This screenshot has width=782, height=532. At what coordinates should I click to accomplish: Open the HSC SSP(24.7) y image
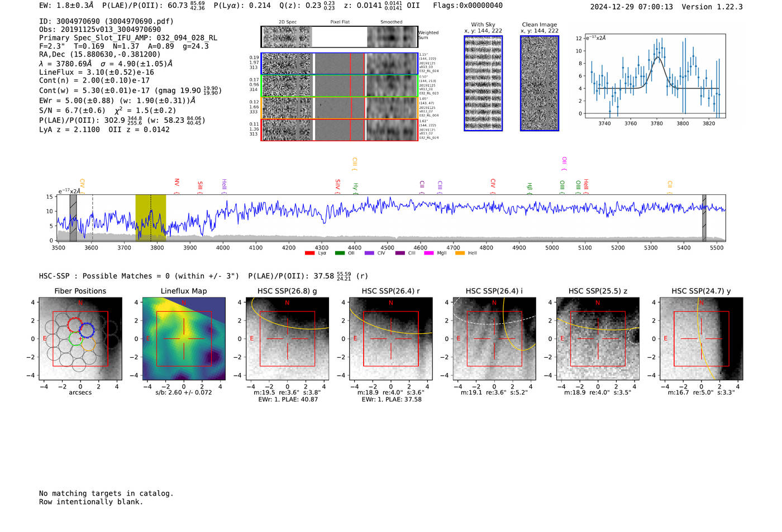click(x=701, y=339)
